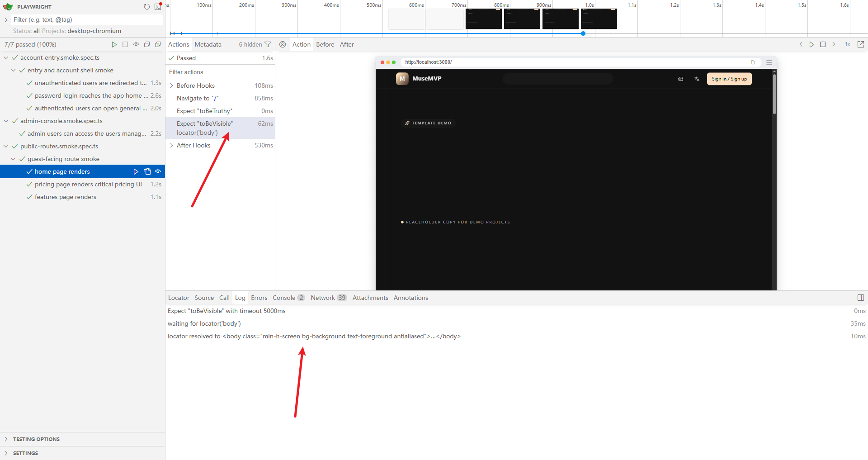Viewport: 868px width, 460px height.
Task: Go to next action arrow
Action: click(x=834, y=44)
